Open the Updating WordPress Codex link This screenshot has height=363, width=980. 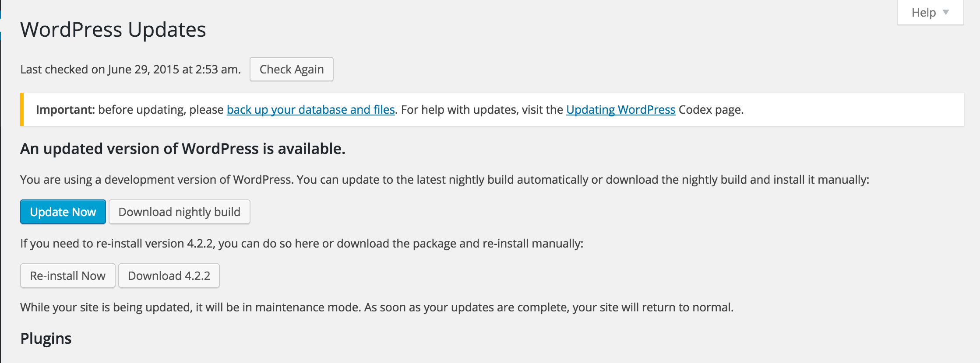pos(621,109)
